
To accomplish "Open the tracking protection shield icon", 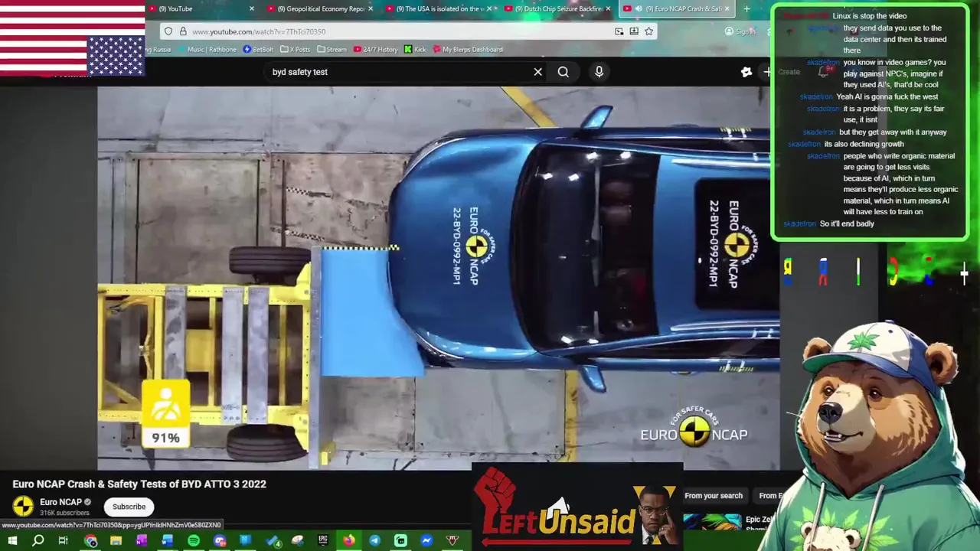I will click(168, 31).
